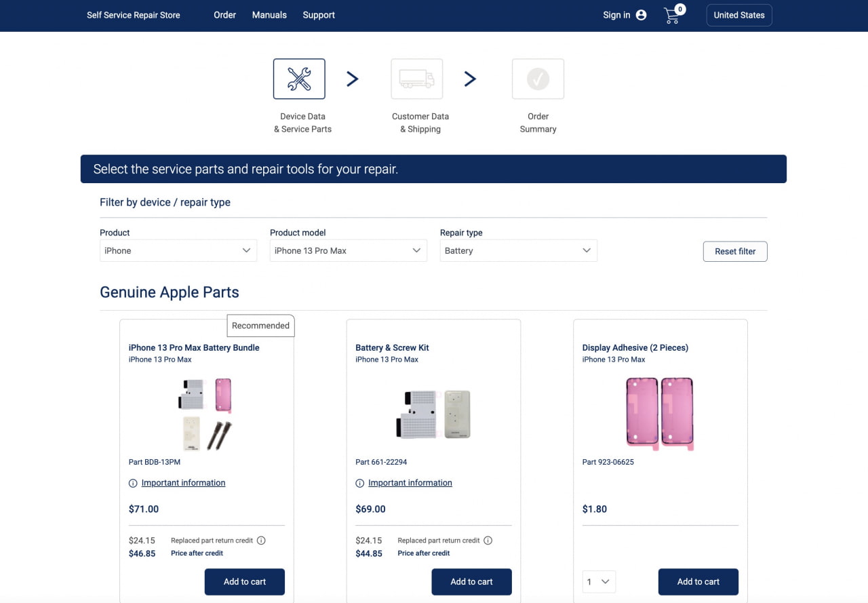Open the Order menu in the top navigation
868x603 pixels.
click(224, 14)
